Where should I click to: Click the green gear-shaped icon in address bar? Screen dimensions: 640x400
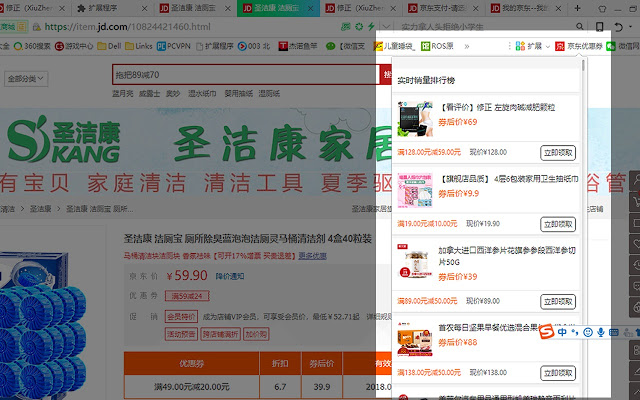click(359, 27)
